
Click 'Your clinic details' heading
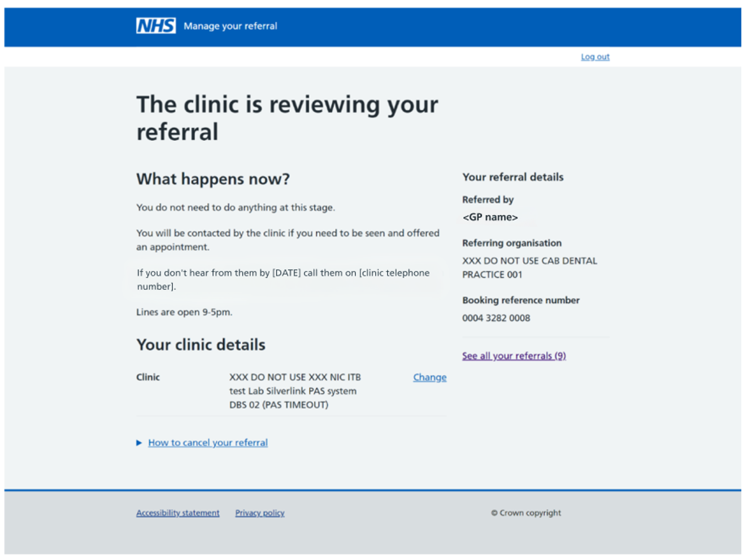pyautogui.click(x=201, y=345)
